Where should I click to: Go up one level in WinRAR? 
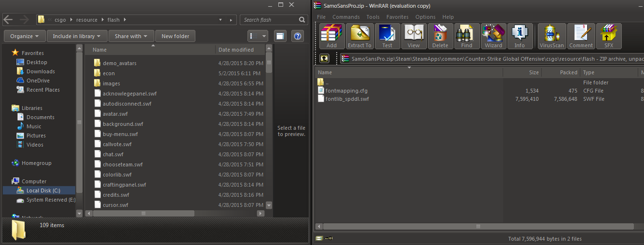(324, 58)
